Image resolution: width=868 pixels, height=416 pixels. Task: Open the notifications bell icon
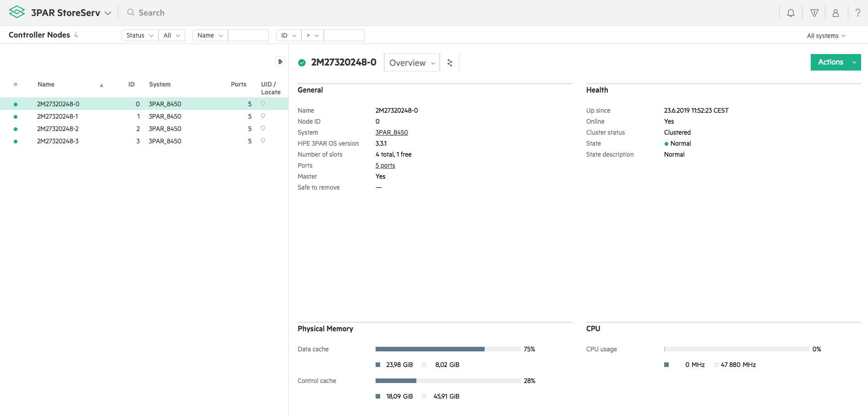coord(791,13)
